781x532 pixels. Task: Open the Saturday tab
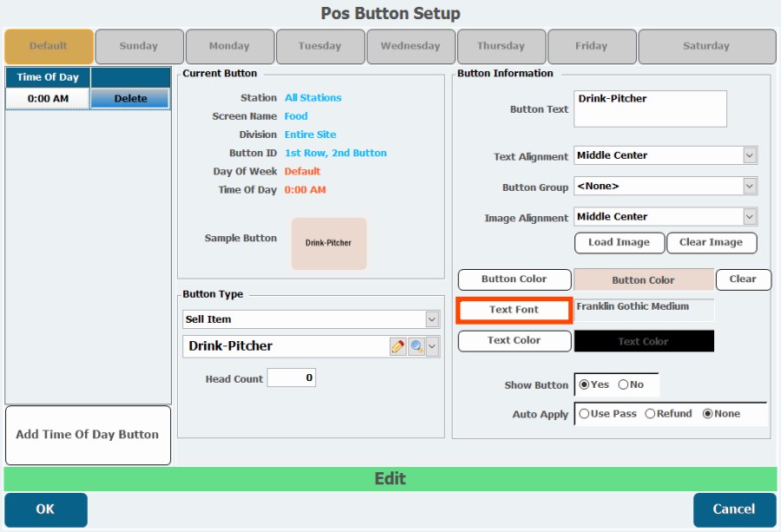click(x=706, y=46)
